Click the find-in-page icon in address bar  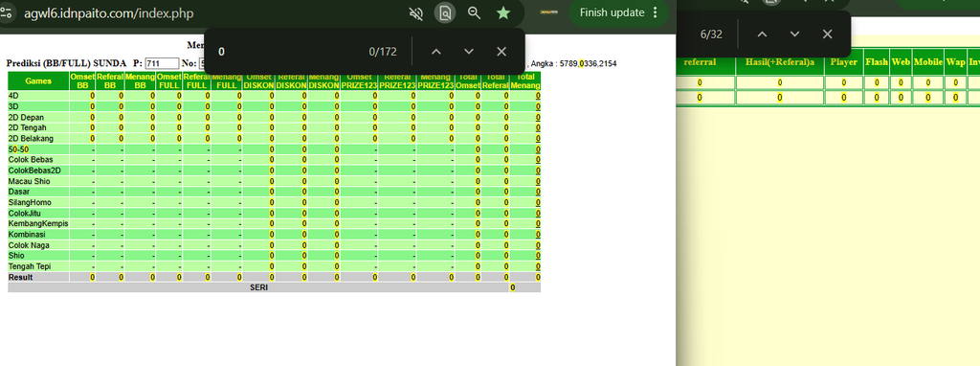click(x=444, y=13)
